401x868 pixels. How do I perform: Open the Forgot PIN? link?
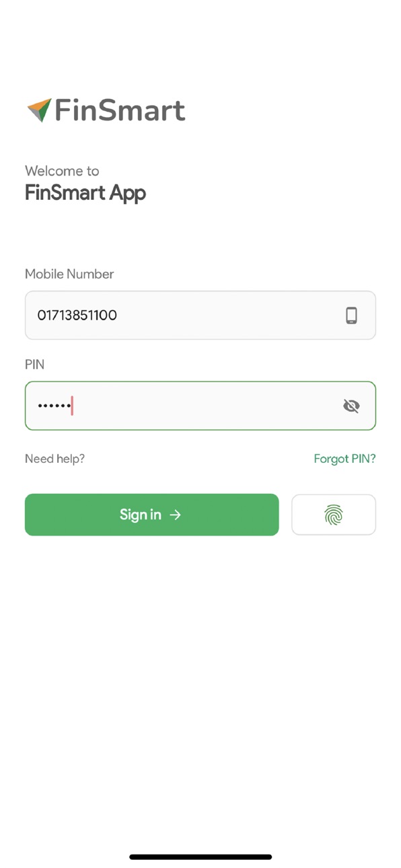point(344,459)
